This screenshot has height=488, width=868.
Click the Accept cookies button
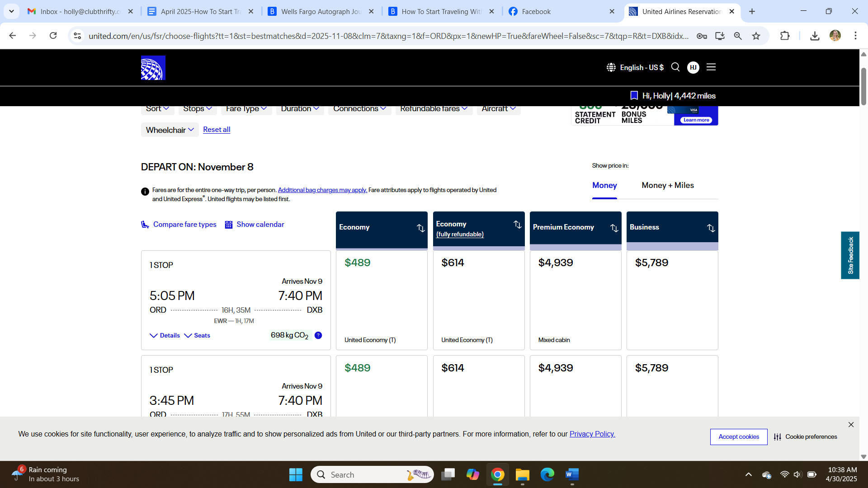point(738,437)
